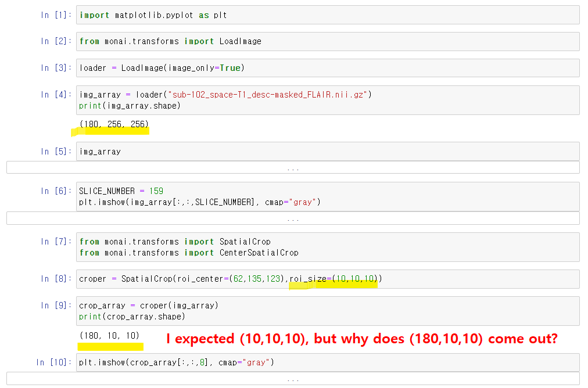Screen dimensions: 588x388
Task: Click the In [2] monai LoadImage import cell
Action: 328,41
